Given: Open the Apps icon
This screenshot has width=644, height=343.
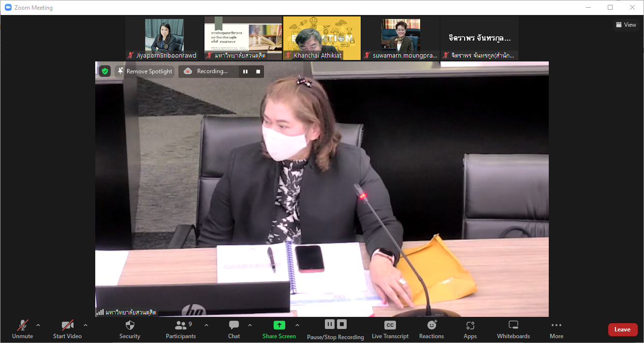Looking at the screenshot, I should click(470, 326).
